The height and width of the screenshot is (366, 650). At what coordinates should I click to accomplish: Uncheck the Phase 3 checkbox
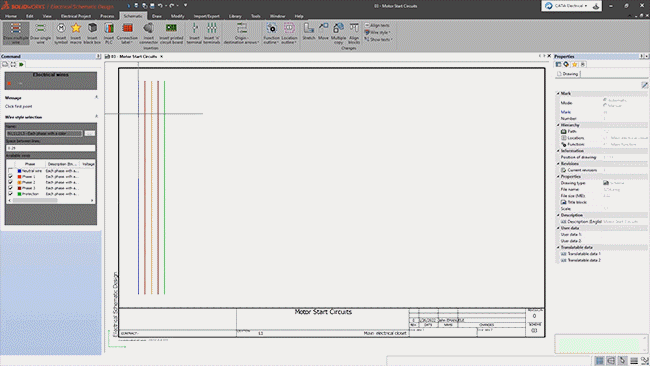[x=10, y=188]
